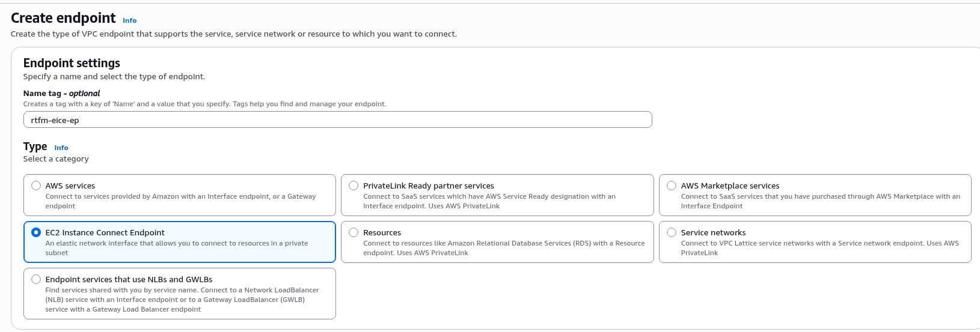Click the 'Name tag - optional' label
Screen dimensions: 980x332
click(x=61, y=93)
